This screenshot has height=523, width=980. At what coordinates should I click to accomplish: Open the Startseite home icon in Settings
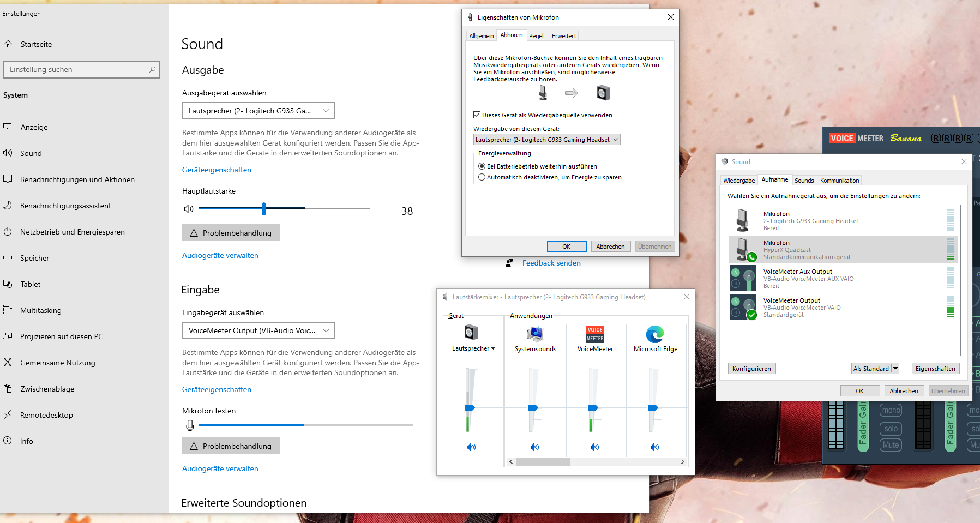coord(8,44)
